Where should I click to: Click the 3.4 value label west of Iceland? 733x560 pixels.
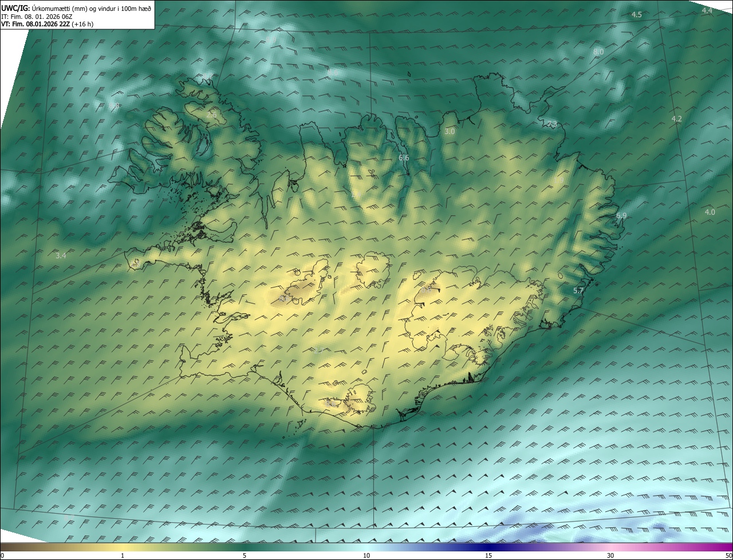click(61, 256)
